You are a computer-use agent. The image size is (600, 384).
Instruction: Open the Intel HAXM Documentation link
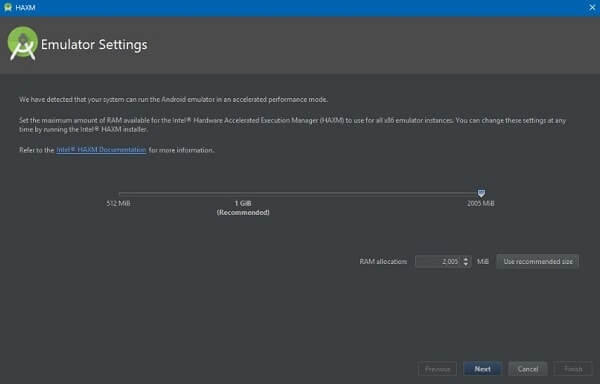tap(101, 150)
